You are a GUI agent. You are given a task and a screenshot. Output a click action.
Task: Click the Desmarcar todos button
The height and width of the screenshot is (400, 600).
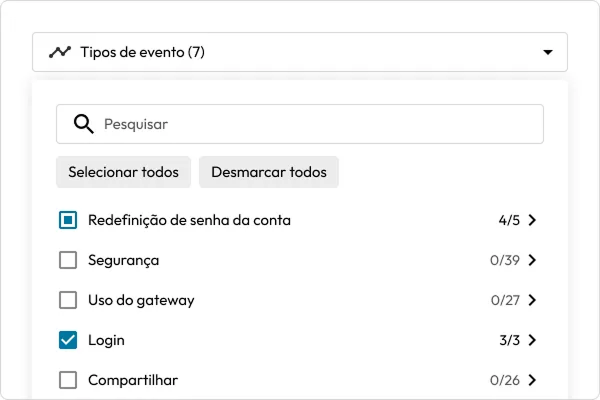(269, 172)
